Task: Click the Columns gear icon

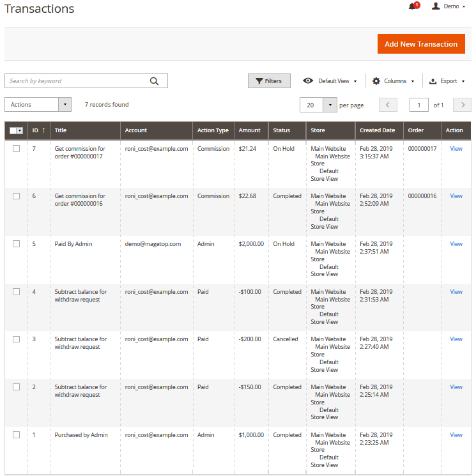Action: click(376, 81)
